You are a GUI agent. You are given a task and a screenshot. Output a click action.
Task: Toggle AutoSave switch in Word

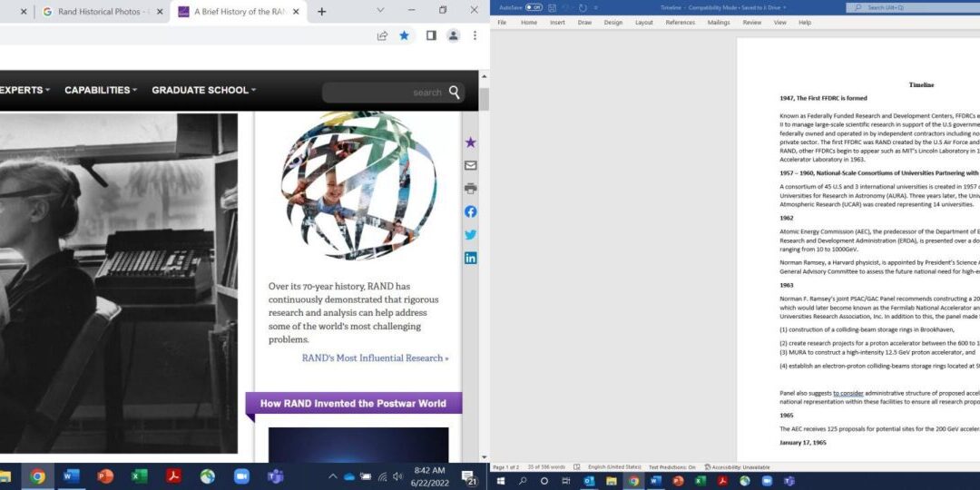(x=534, y=7)
